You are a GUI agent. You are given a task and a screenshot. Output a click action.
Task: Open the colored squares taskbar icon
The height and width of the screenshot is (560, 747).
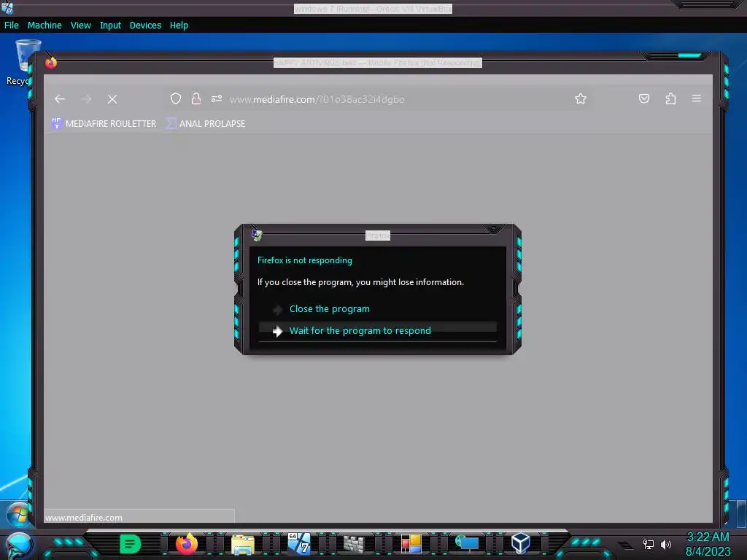pyautogui.click(x=411, y=544)
